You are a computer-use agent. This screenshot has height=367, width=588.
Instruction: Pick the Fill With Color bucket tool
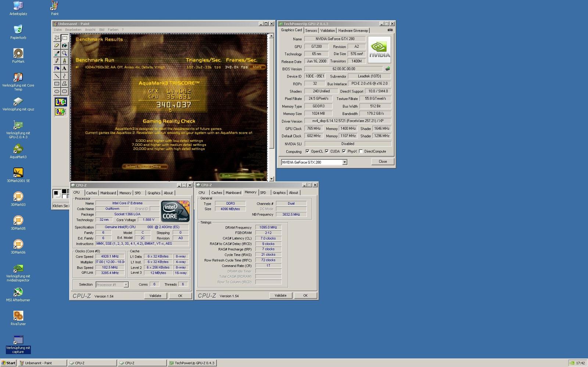(65, 46)
